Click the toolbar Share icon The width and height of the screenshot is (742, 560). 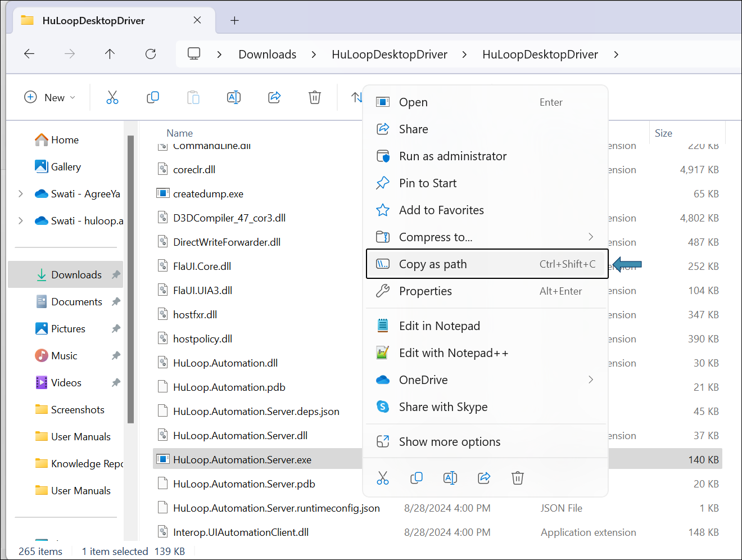(274, 97)
